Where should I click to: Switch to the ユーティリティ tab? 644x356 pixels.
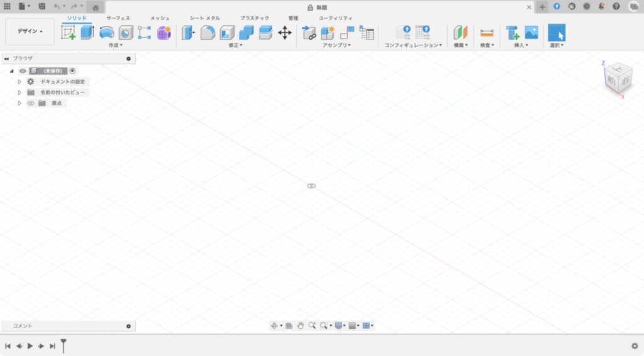[336, 18]
